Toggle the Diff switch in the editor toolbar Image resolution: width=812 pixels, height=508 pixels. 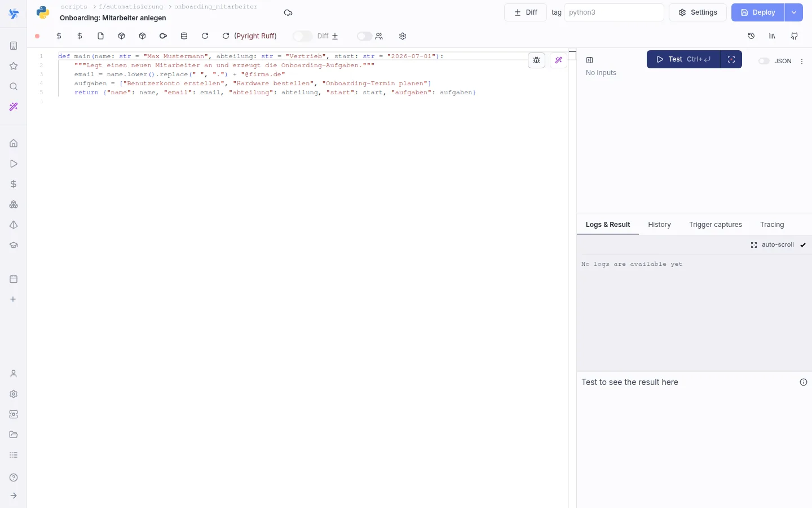pos(302,36)
